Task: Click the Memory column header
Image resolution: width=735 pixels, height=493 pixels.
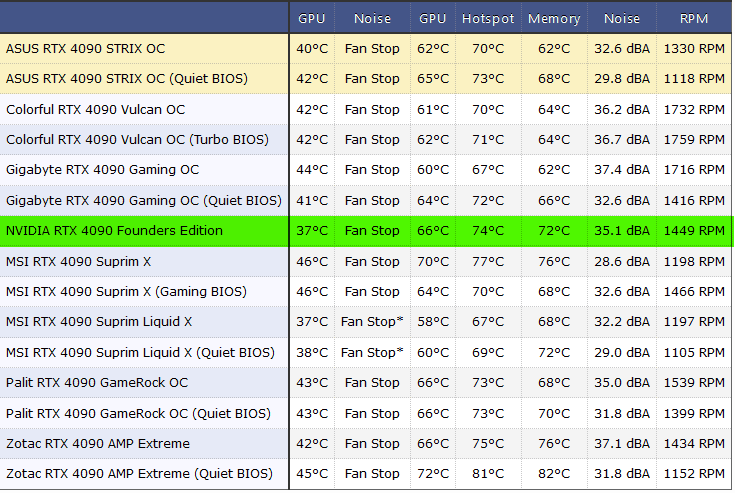Action: 554,19
